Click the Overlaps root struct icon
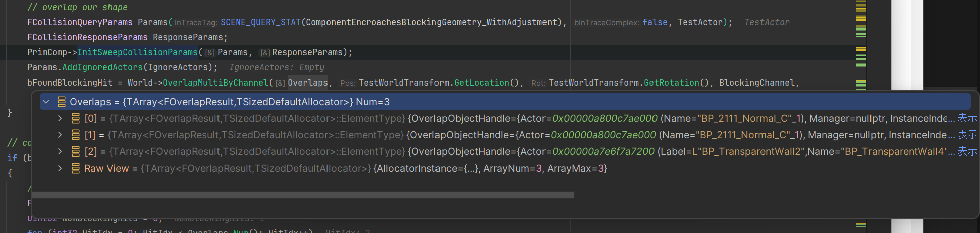Image resolution: width=980 pixels, height=233 pixels. 62,102
